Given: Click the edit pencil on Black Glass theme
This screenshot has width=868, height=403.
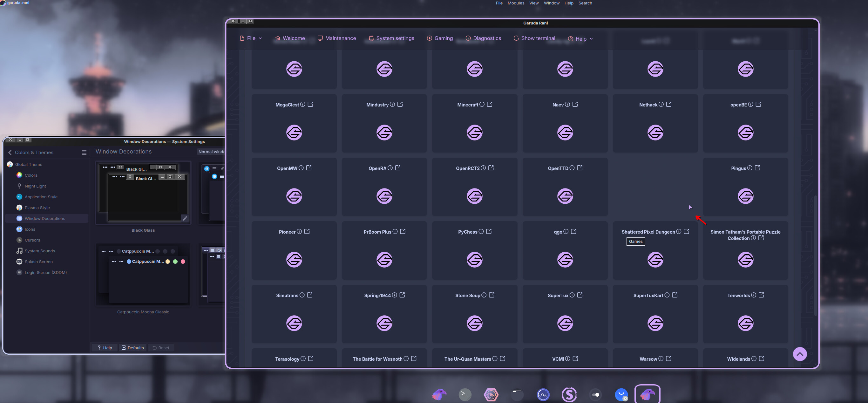Looking at the screenshot, I should pos(185,218).
